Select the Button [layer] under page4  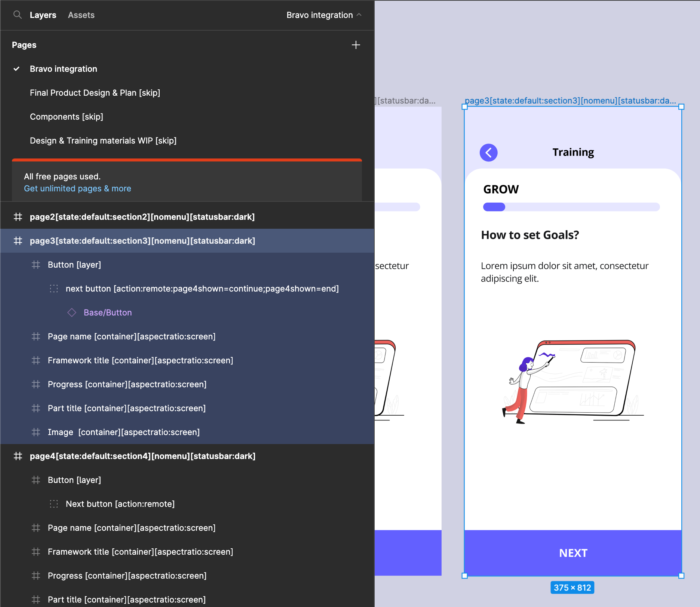coord(187,480)
